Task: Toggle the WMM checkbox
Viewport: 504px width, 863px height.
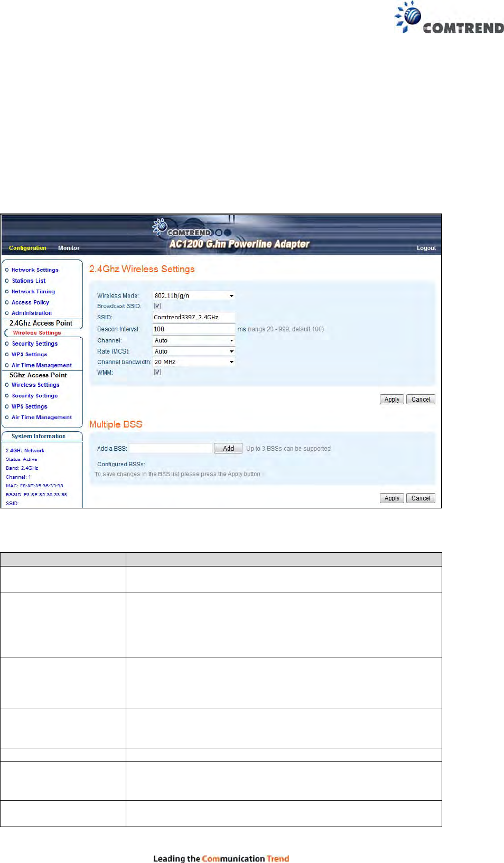Action: tap(157, 372)
